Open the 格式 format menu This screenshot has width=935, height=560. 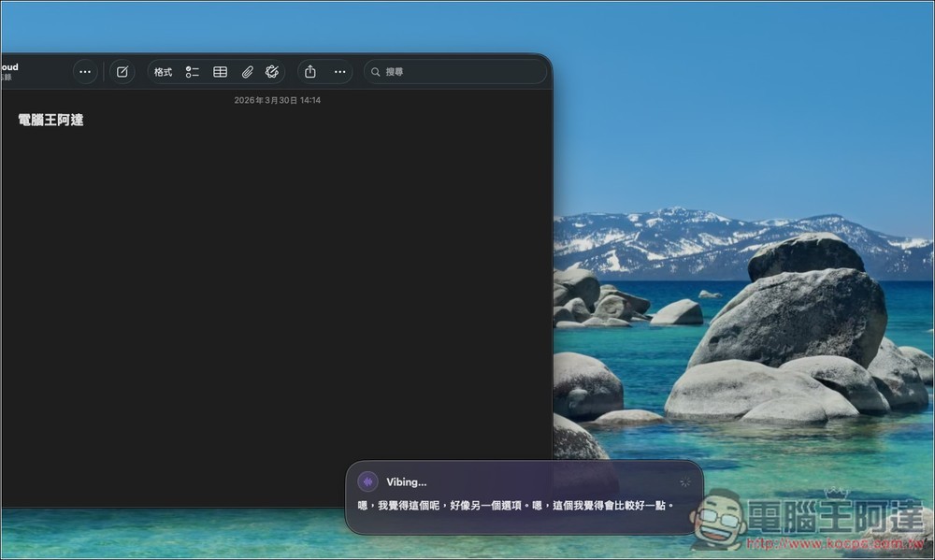pos(162,71)
